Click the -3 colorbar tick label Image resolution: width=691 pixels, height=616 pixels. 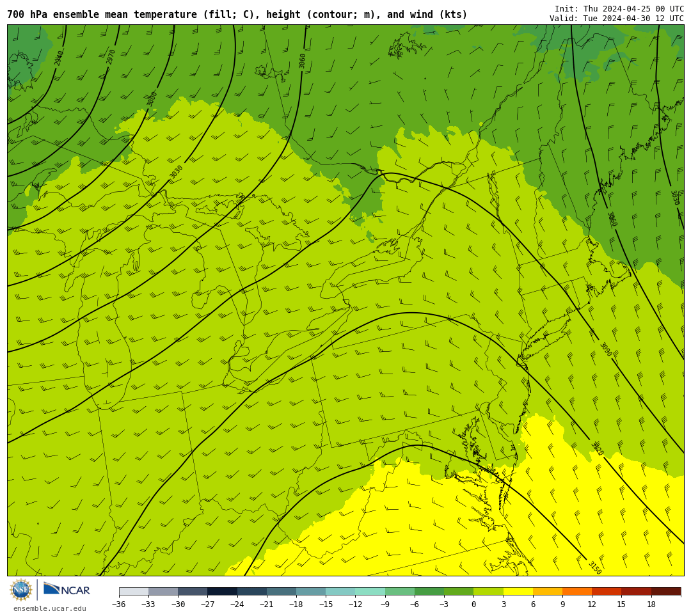[444, 604]
